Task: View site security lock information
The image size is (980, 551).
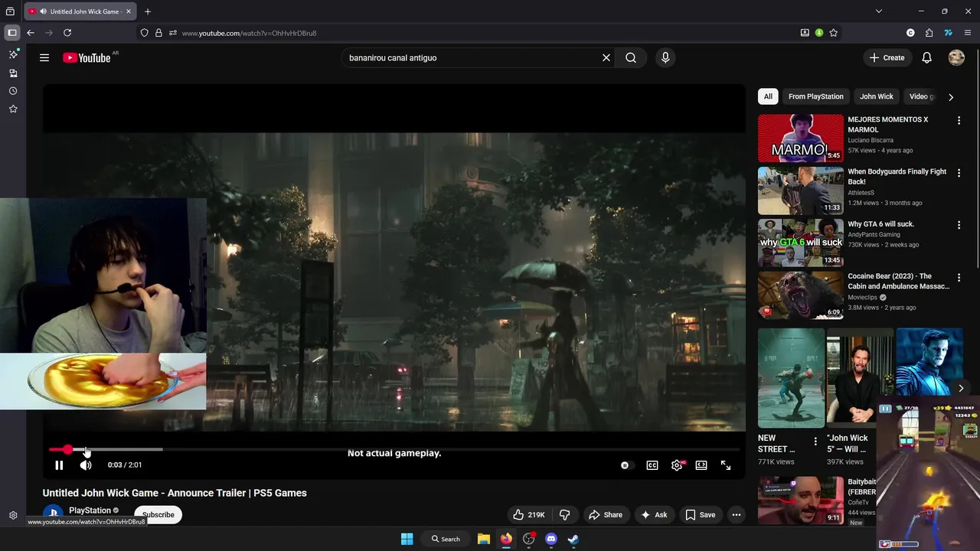Action: (x=158, y=33)
